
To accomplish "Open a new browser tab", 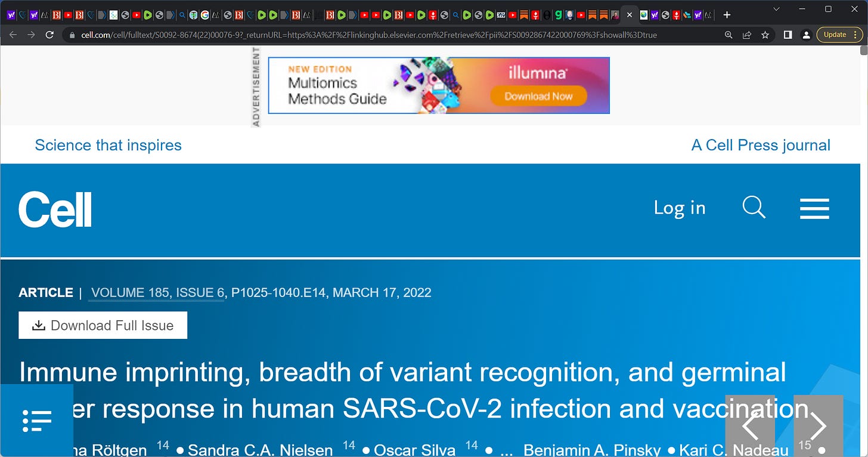I will point(727,14).
